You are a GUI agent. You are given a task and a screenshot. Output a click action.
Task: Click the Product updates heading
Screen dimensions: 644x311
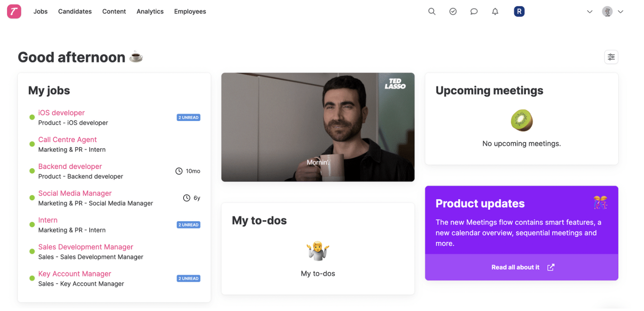coord(480,203)
